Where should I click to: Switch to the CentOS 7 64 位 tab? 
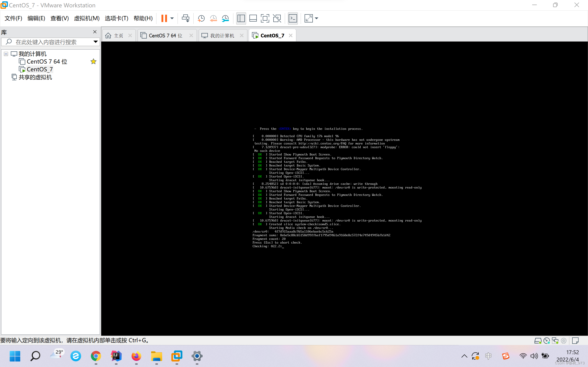[x=165, y=36]
